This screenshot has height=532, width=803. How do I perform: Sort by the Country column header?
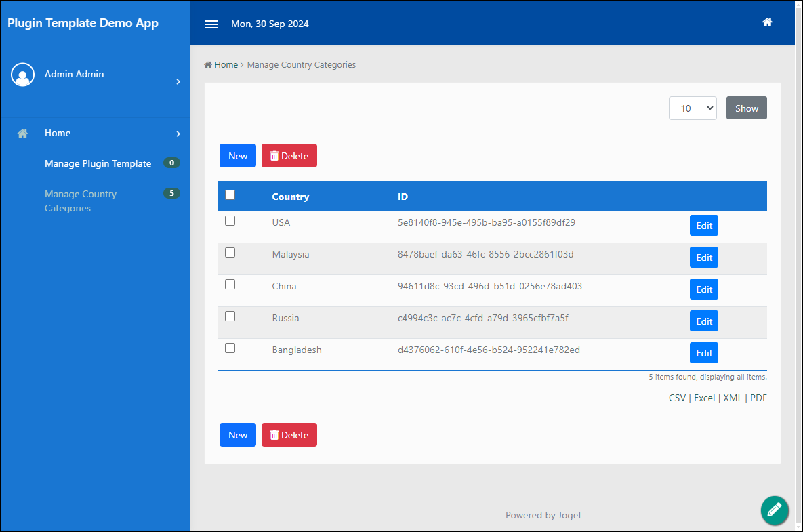[x=291, y=197]
